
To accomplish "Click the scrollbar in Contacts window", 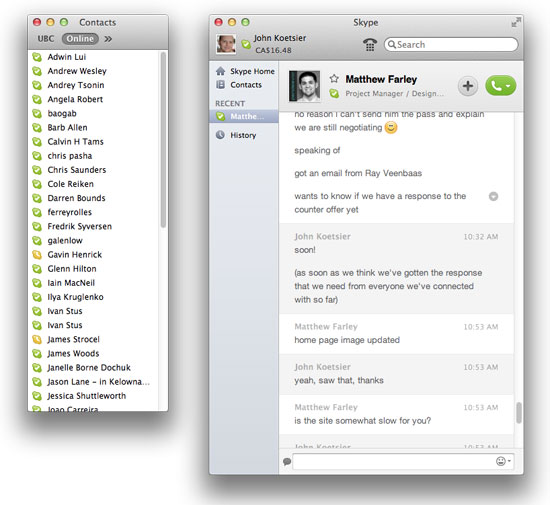I will tap(163, 140).
